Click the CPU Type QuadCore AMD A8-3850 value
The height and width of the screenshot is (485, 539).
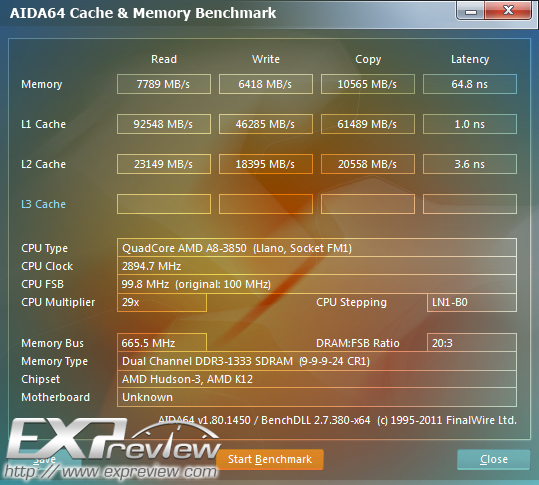[x=317, y=247]
